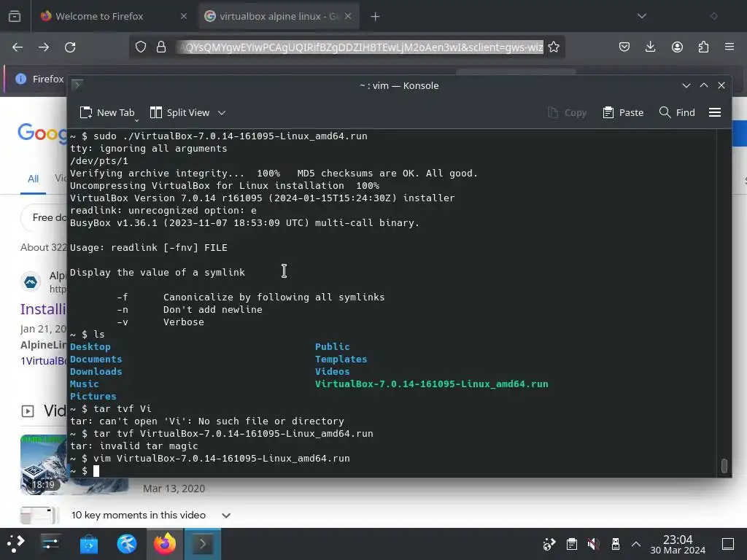Click Templates directory name in terminal
747x560 pixels.
(341, 359)
